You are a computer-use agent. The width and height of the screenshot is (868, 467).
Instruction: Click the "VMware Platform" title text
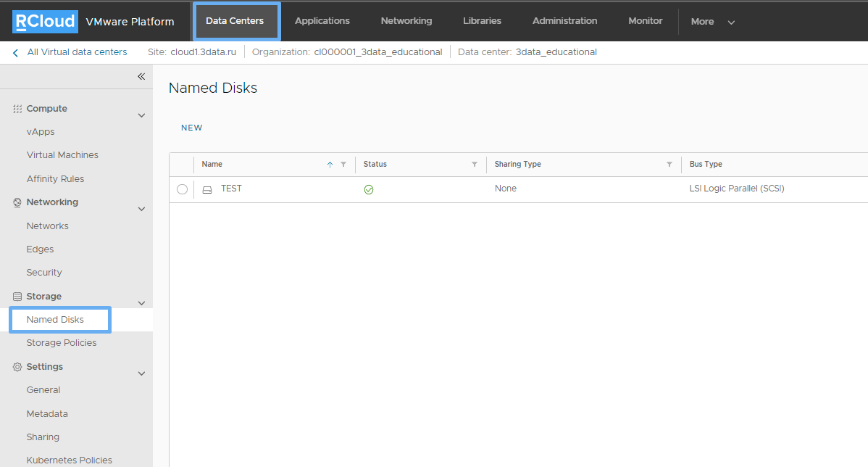[x=130, y=22]
